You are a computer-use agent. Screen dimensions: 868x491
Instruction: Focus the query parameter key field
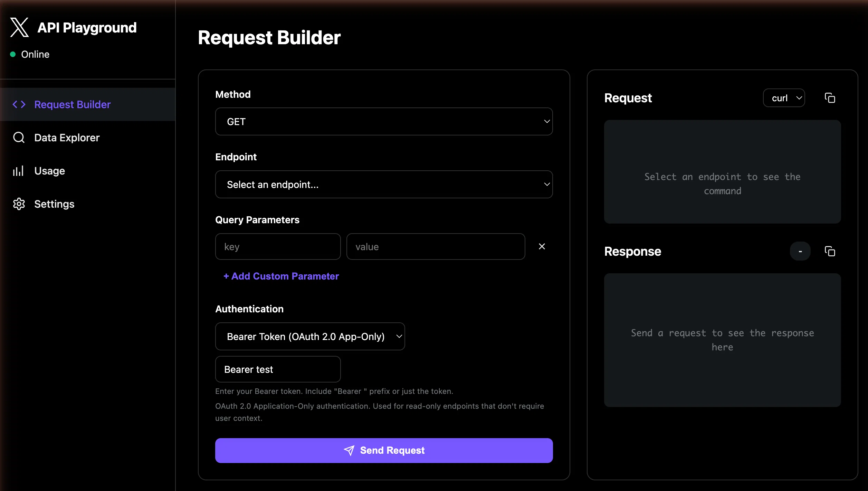tap(278, 247)
